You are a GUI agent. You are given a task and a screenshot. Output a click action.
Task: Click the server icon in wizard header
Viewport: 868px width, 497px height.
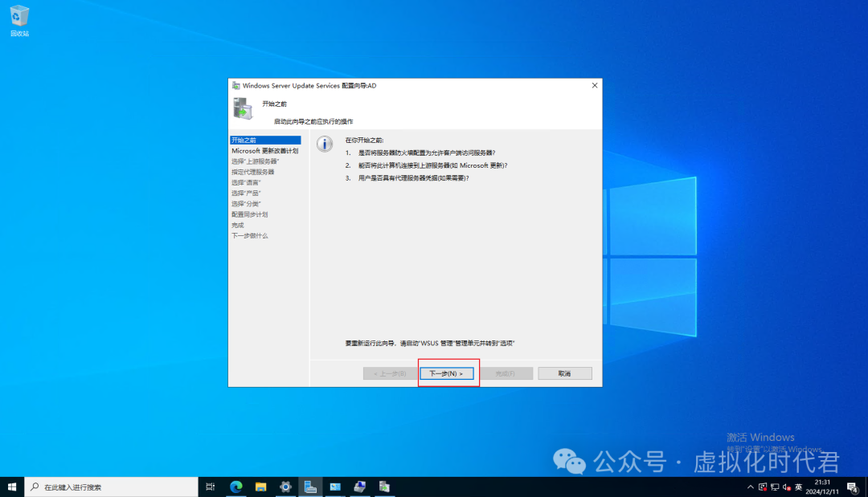click(243, 108)
